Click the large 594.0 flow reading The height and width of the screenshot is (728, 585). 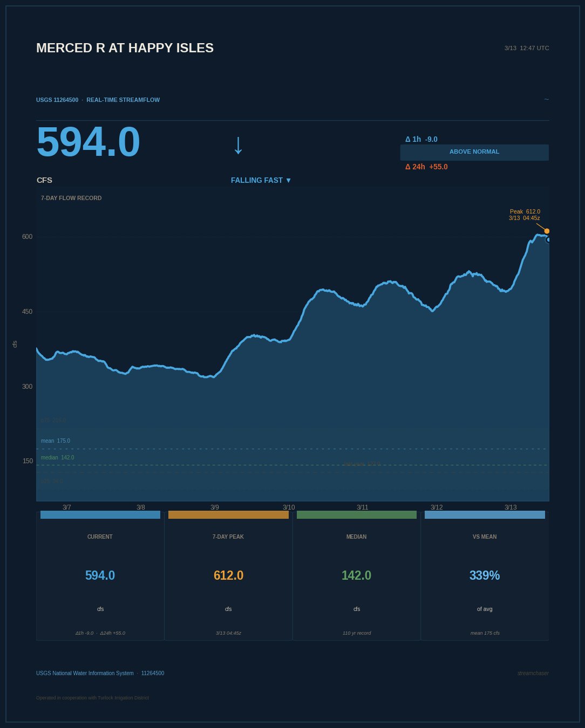(x=88, y=142)
